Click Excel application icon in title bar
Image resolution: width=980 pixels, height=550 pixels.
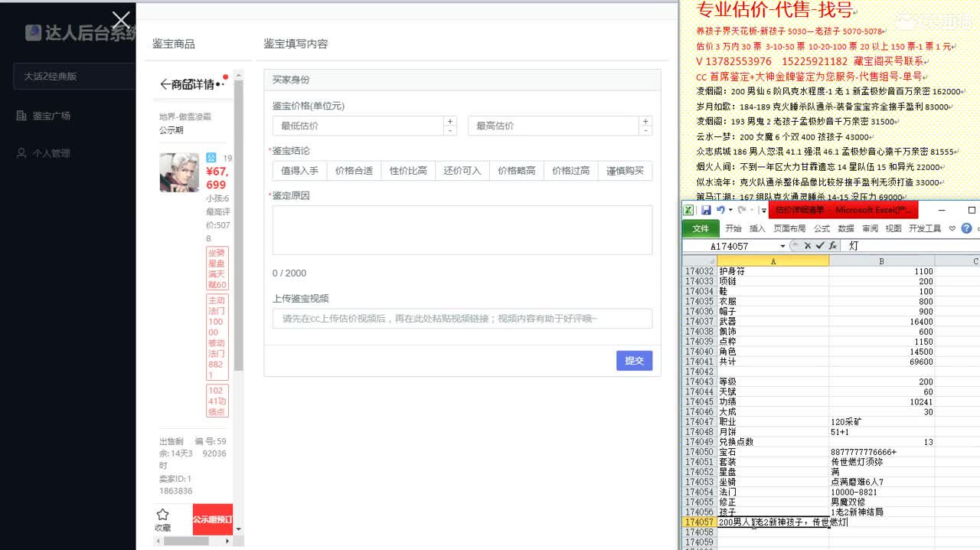click(x=689, y=210)
